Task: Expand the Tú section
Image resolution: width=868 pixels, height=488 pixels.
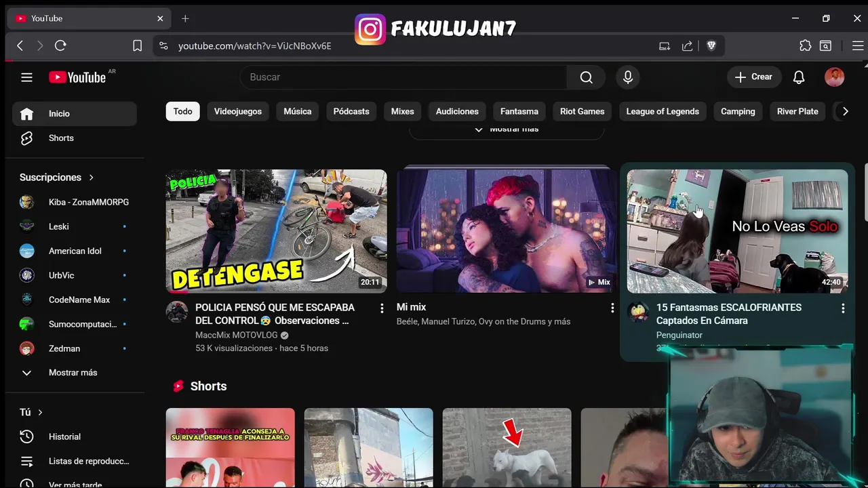Action: point(31,412)
